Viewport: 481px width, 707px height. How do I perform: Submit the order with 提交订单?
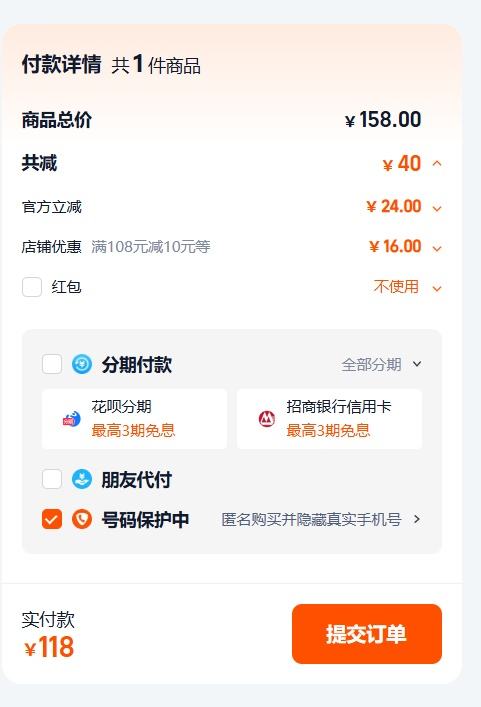[x=366, y=634]
